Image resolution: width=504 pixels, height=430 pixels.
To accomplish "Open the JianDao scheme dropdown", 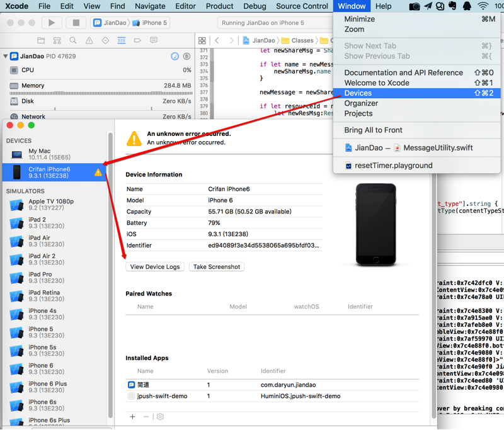I will click(x=111, y=23).
